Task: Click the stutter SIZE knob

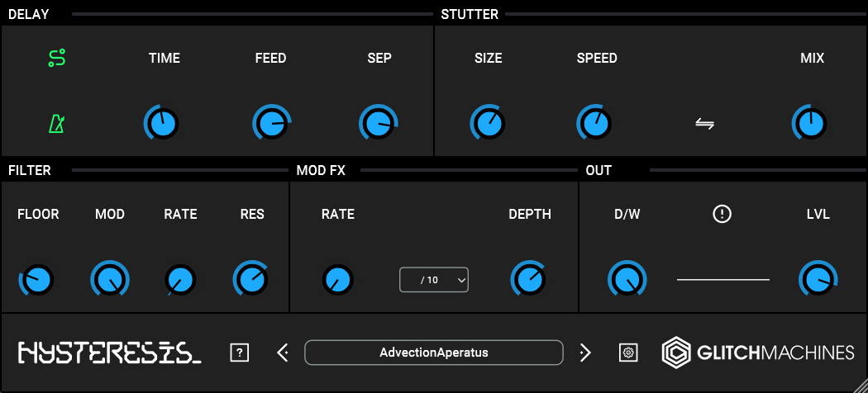Action: tap(487, 124)
